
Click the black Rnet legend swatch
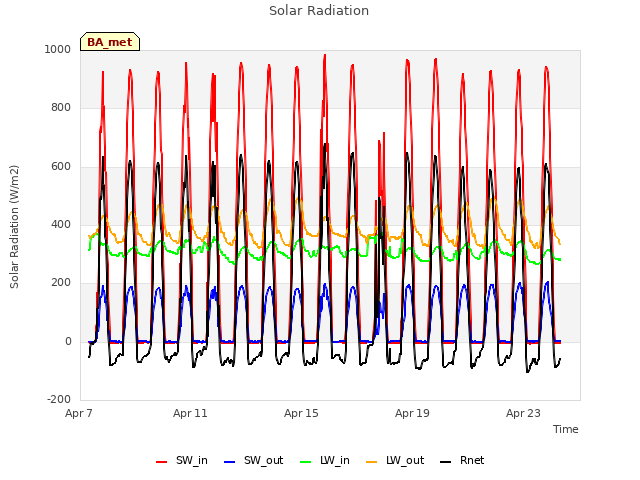(446, 462)
